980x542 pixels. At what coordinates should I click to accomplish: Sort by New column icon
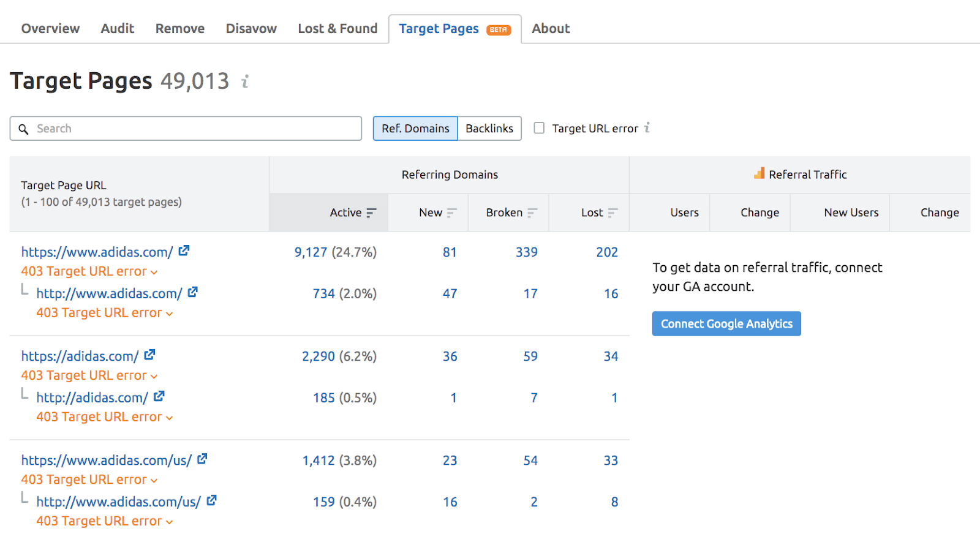[x=452, y=213]
